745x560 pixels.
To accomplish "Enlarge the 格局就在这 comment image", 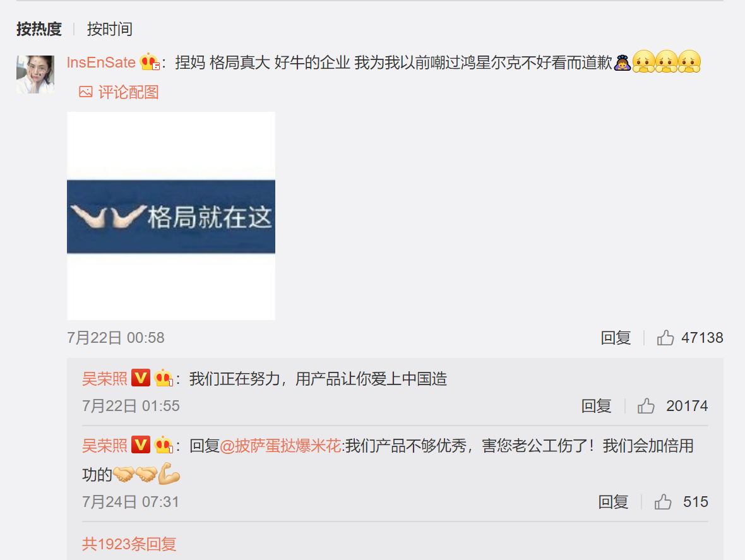I will 171,216.
